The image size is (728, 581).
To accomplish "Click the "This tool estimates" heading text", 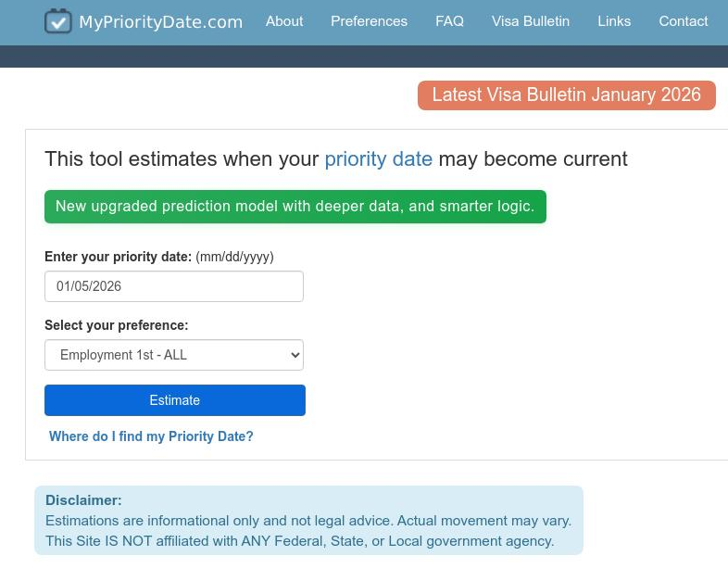I will click(x=182, y=158).
